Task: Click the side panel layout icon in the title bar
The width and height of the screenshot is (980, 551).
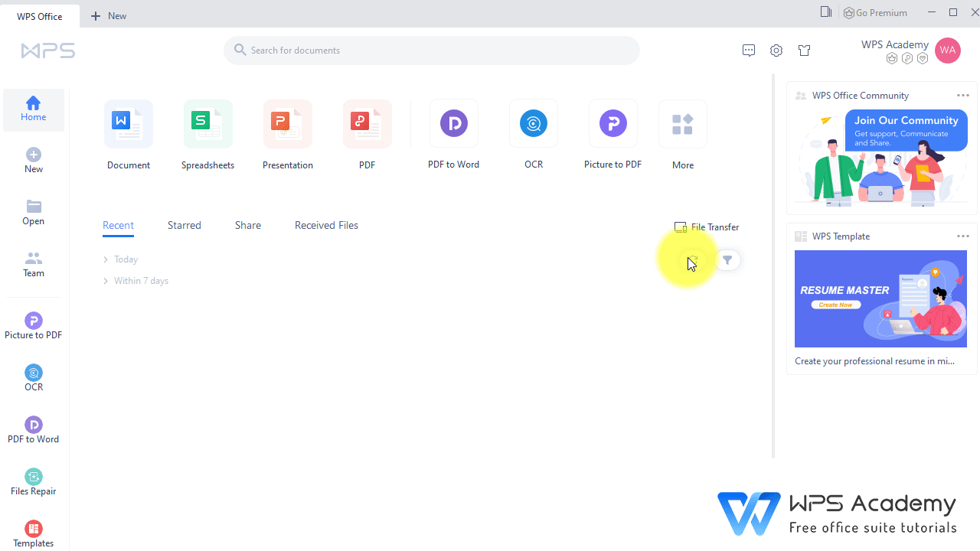Action: pos(826,11)
